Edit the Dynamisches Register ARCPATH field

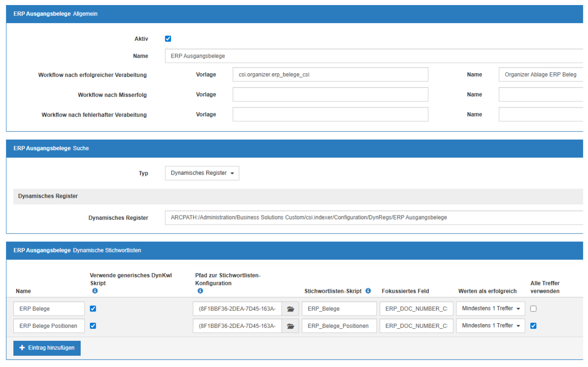[374, 218]
